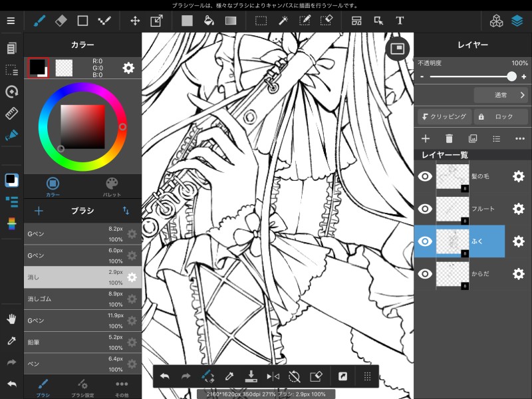Open settings for the 髪の毛 layer
Image resolution: width=532 pixels, height=399 pixels.
click(x=519, y=176)
